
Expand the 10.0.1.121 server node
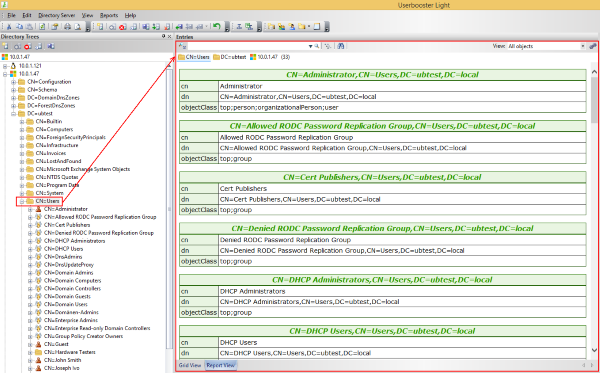click(5, 66)
